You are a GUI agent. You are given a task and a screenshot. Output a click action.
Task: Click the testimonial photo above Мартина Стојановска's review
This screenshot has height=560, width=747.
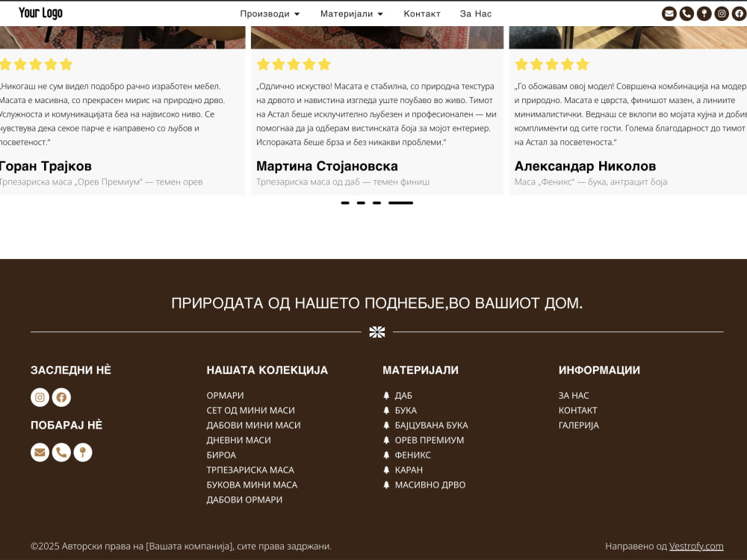[x=376, y=37]
